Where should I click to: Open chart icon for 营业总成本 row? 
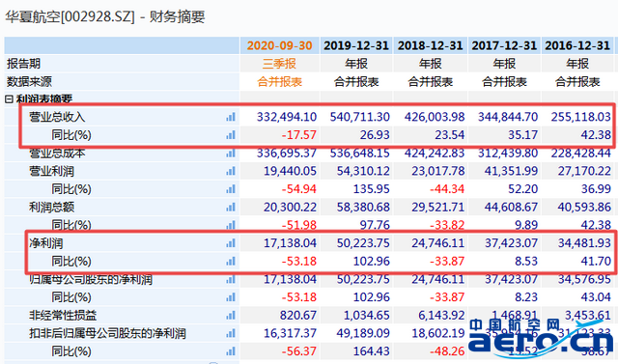point(231,154)
